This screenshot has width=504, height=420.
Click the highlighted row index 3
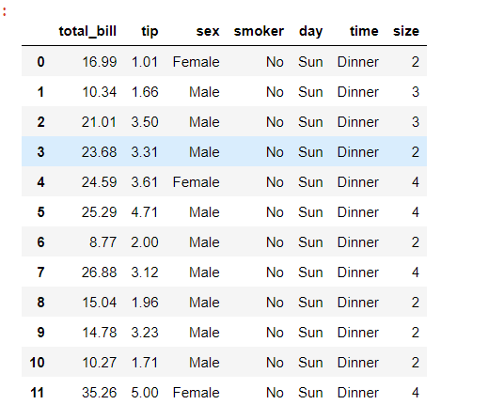tap(40, 152)
